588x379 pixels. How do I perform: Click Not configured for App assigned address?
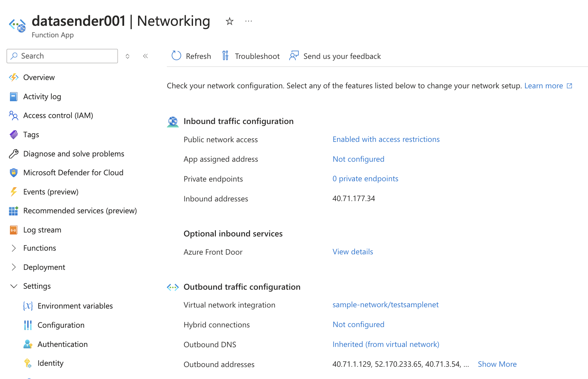pos(358,159)
